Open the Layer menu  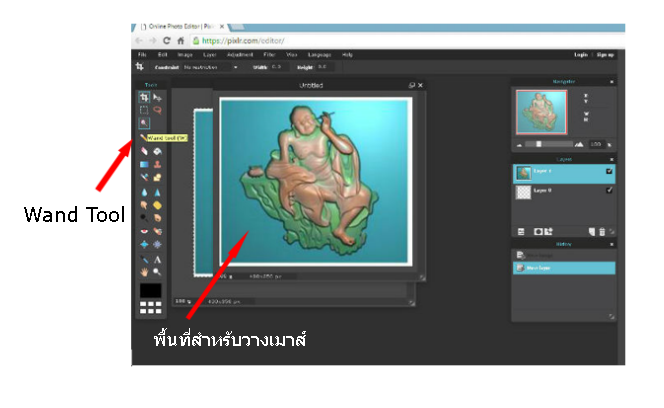click(209, 55)
